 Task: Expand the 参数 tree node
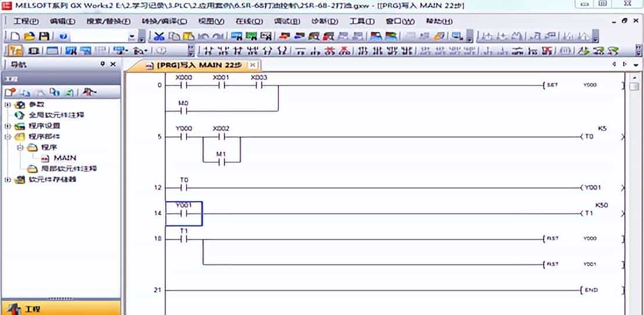(x=8, y=104)
